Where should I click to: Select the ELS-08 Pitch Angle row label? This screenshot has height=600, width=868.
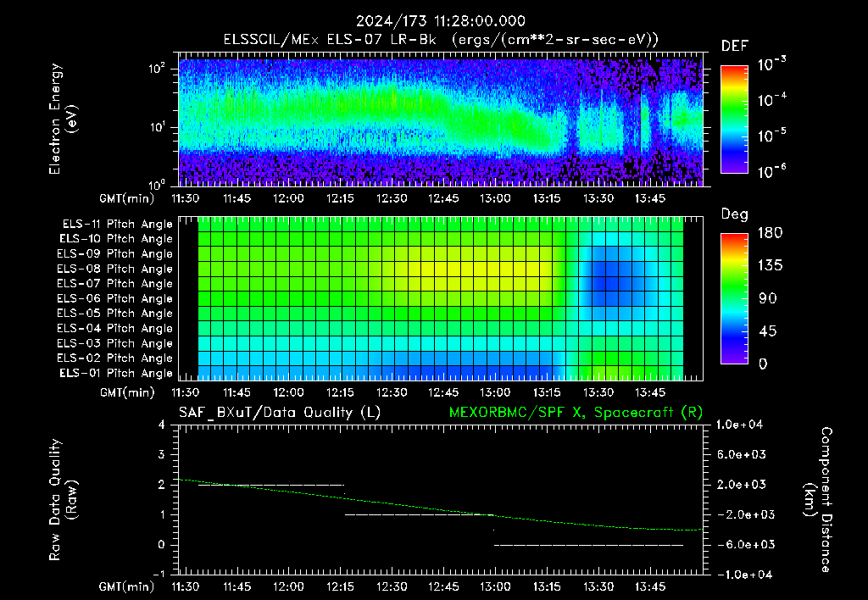[114, 269]
